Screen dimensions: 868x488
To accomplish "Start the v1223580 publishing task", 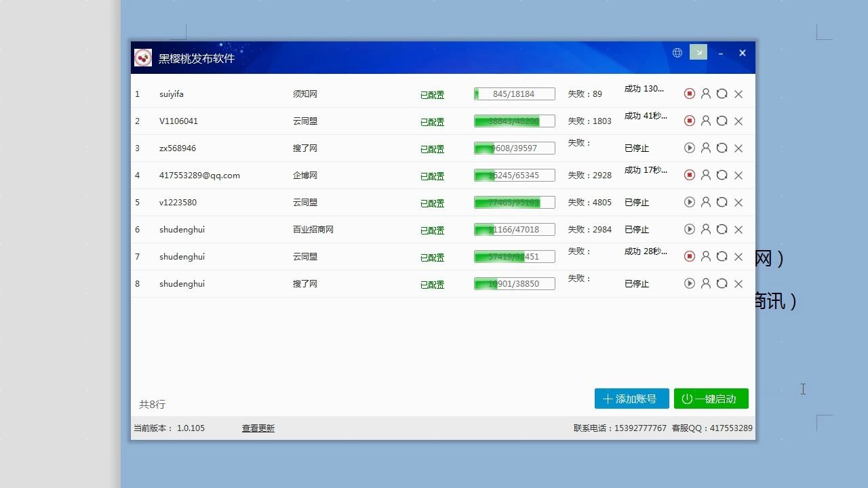I will [x=690, y=202].
